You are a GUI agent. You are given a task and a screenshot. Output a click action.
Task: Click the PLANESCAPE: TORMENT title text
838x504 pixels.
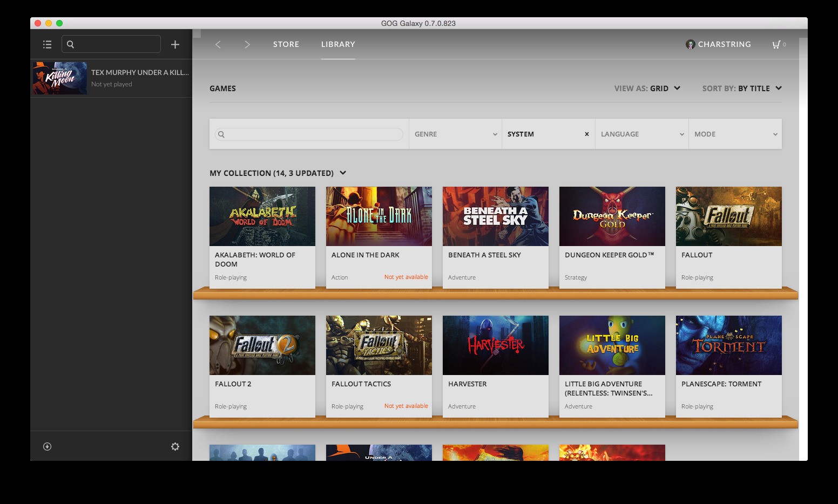point(721,384)
